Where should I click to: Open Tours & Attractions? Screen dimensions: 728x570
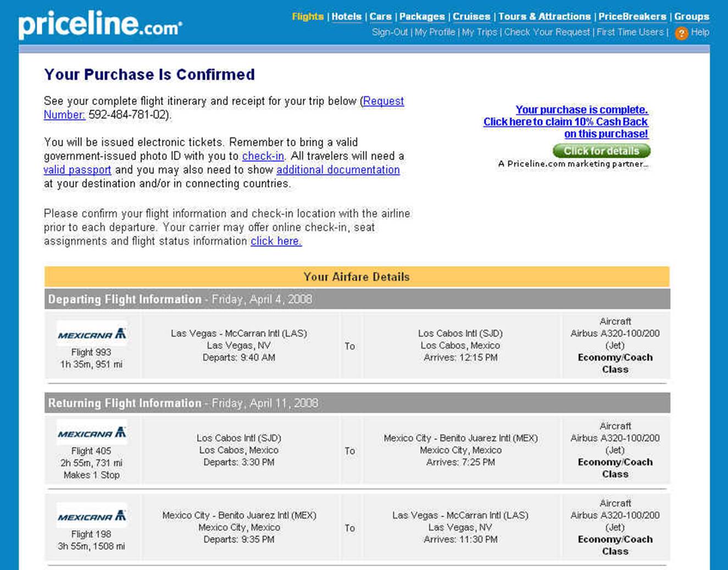point(544,16)
